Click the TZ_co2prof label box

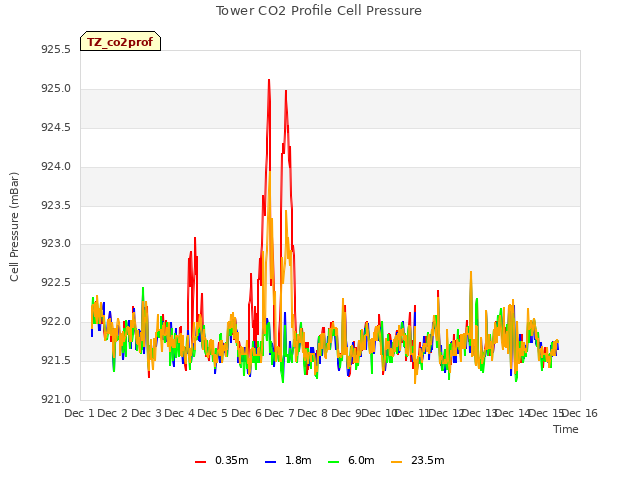click(x=120, y=41)
